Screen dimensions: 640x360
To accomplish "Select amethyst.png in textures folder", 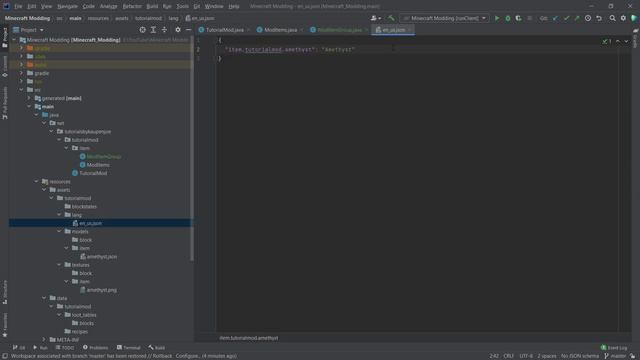I will click(98, 290).
